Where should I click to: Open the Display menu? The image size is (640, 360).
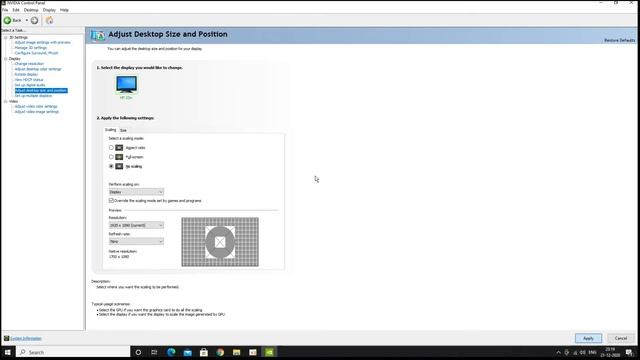49,10
